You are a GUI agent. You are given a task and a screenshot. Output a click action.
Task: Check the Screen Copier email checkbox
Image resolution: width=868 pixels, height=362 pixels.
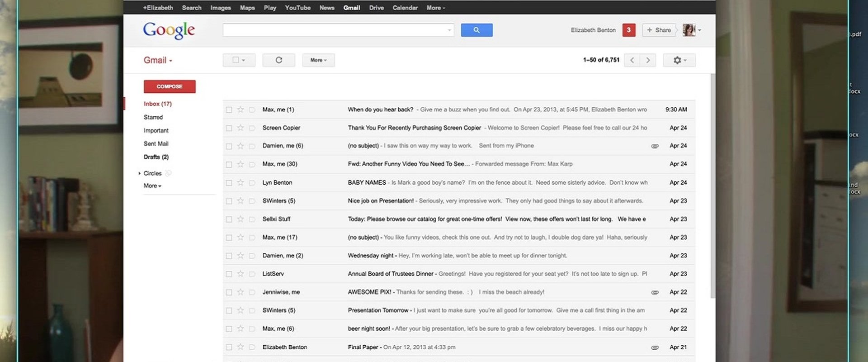click(229, 128)
